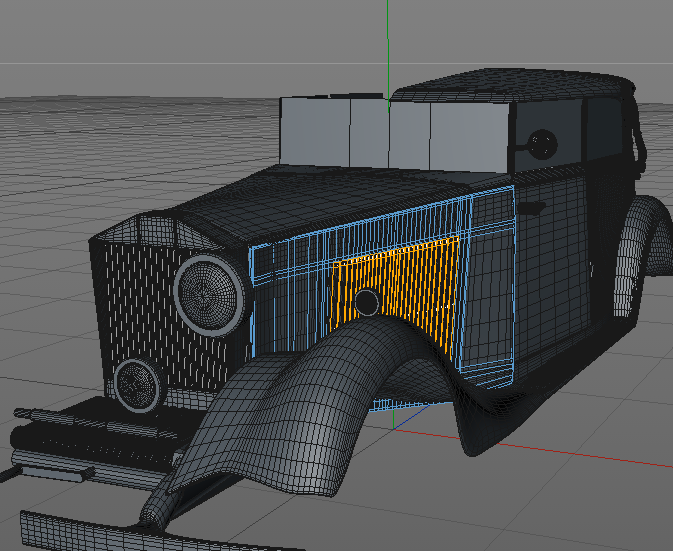Select the dark round cap on orange panel

point(367,303)
